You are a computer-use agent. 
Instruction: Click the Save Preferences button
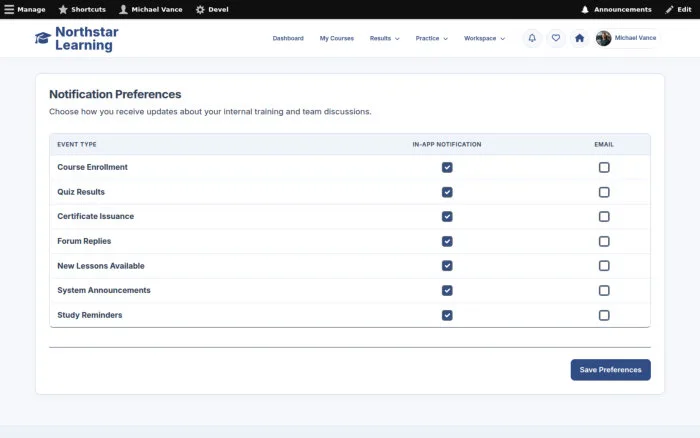610,370
